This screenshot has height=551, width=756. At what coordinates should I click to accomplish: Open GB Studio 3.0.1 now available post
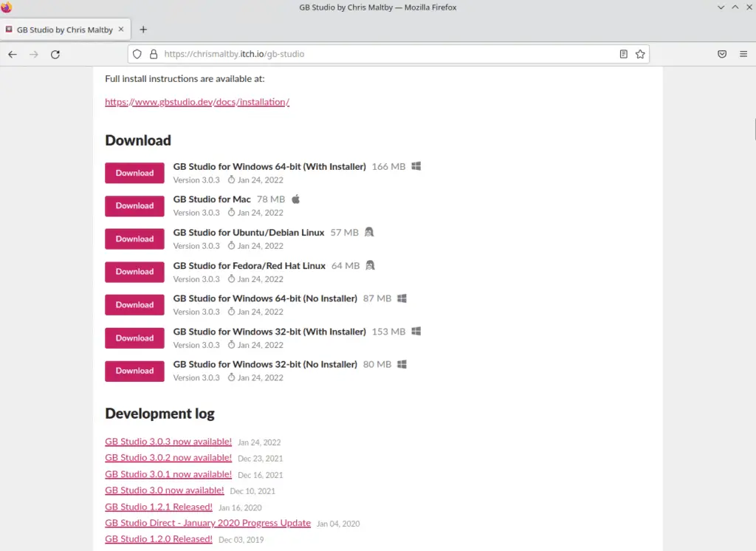pyautogui.click(x=168, y=474)
